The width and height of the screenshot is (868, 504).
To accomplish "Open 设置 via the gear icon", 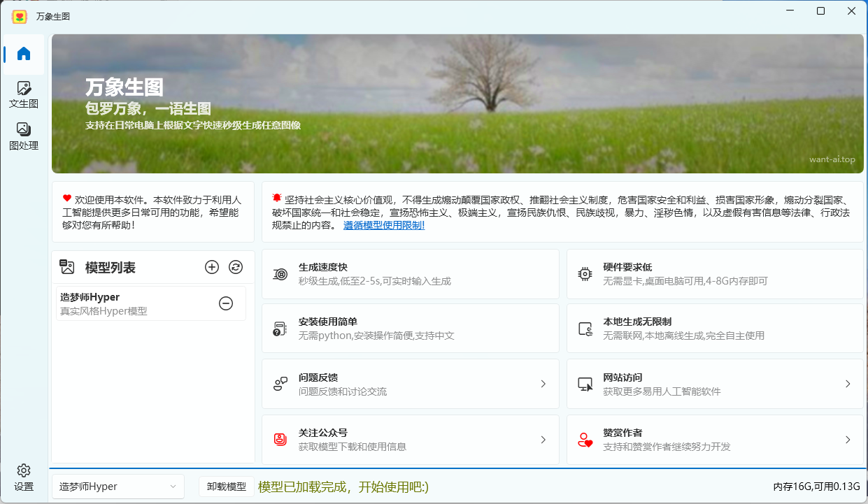I will pyautogui.click(x=23, y=472).
